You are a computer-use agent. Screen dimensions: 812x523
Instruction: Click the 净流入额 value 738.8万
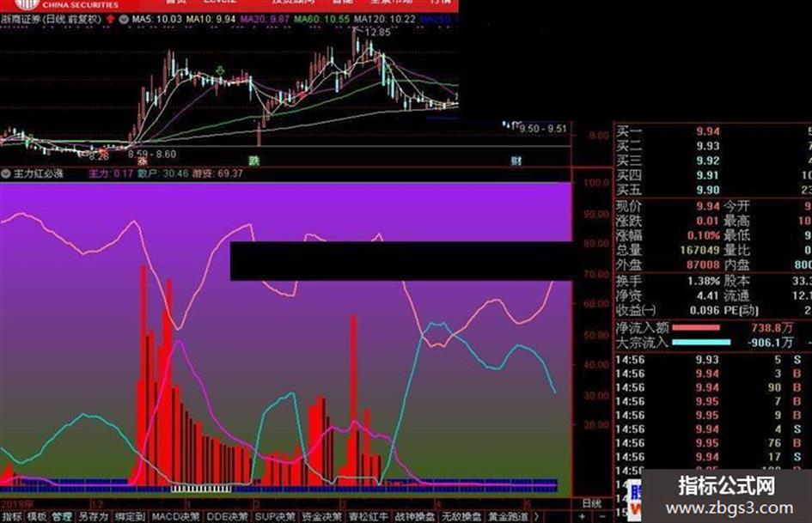(772, 328)
